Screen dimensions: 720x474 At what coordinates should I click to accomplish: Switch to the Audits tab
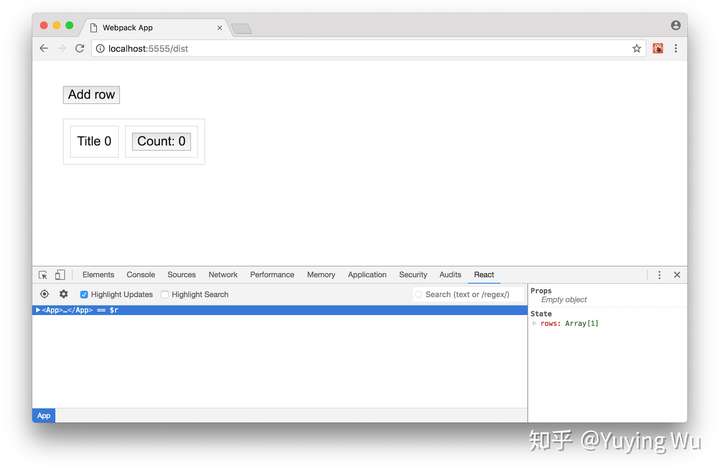450,275
